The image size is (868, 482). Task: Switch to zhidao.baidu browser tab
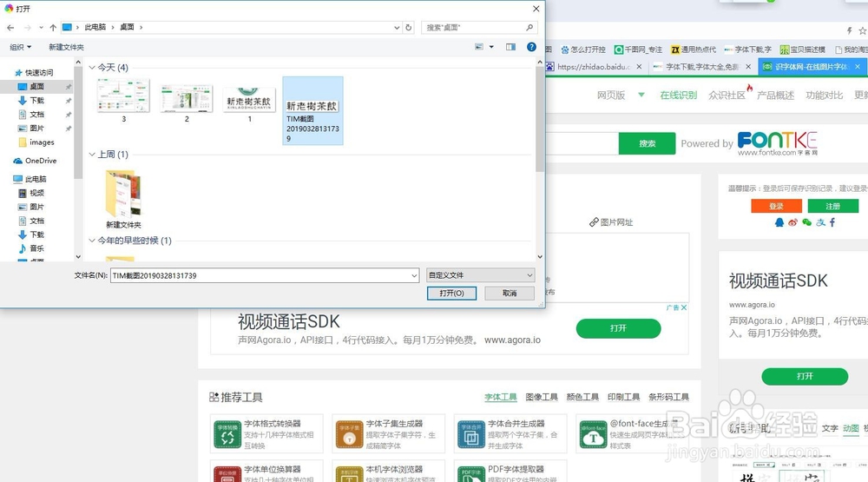pos(595,67)
